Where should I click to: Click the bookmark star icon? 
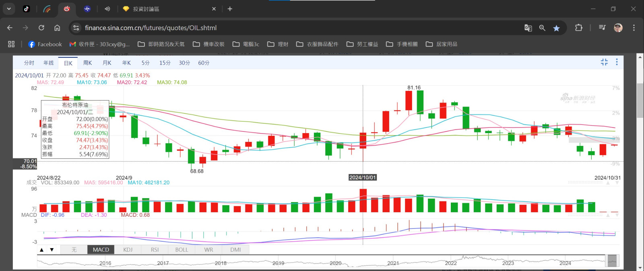556,28
